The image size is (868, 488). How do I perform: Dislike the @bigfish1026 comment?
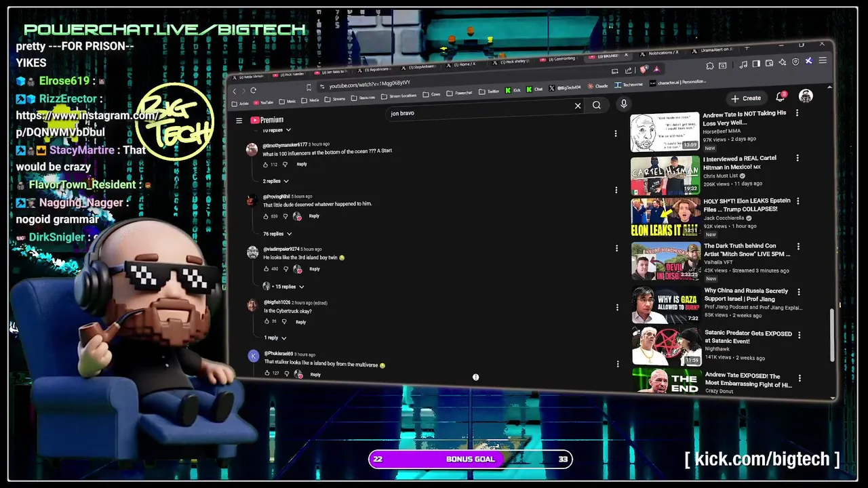[284, 321]
